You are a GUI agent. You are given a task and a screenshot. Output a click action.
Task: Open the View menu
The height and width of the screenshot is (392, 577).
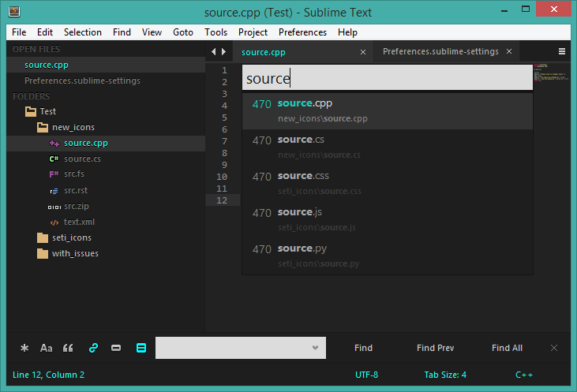pos(152,32)
